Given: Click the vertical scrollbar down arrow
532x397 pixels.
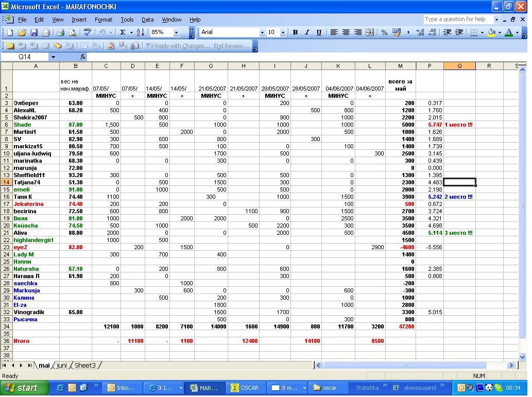Looking at the screenshot, I should 522,357.
